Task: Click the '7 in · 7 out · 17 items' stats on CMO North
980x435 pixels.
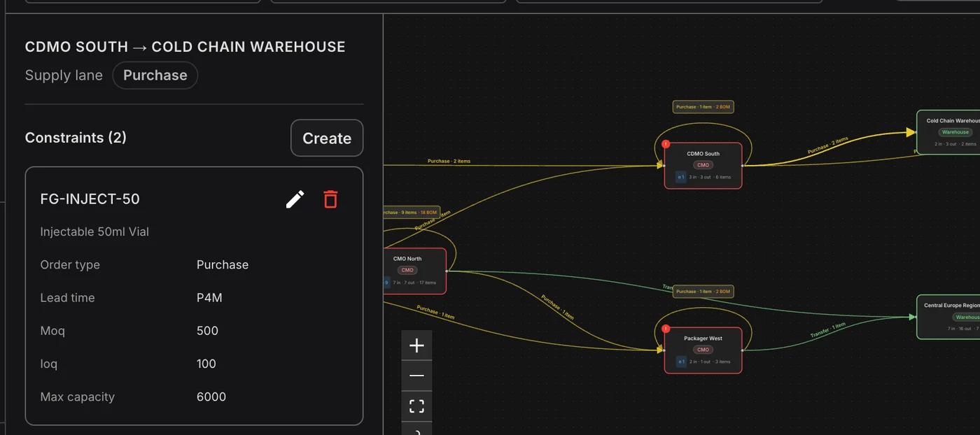Action: (x=414, y=283)
